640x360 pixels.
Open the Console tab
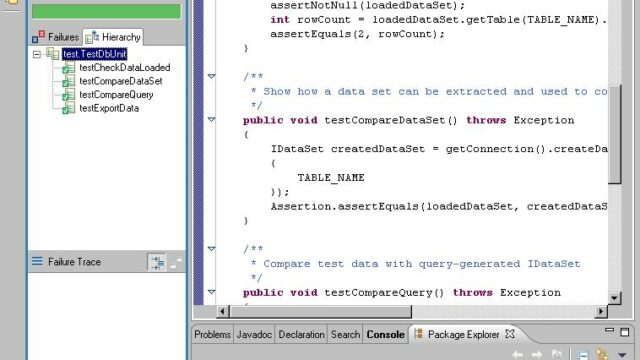(x=385, y=335)
